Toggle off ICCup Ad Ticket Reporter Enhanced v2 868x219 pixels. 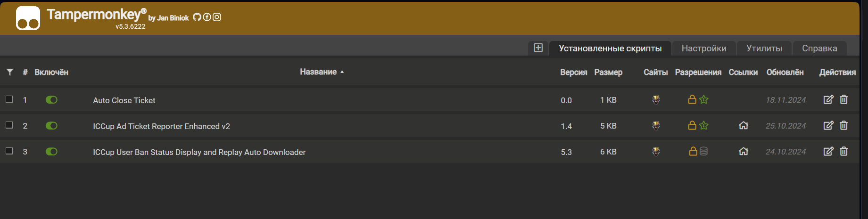(51, 125)
